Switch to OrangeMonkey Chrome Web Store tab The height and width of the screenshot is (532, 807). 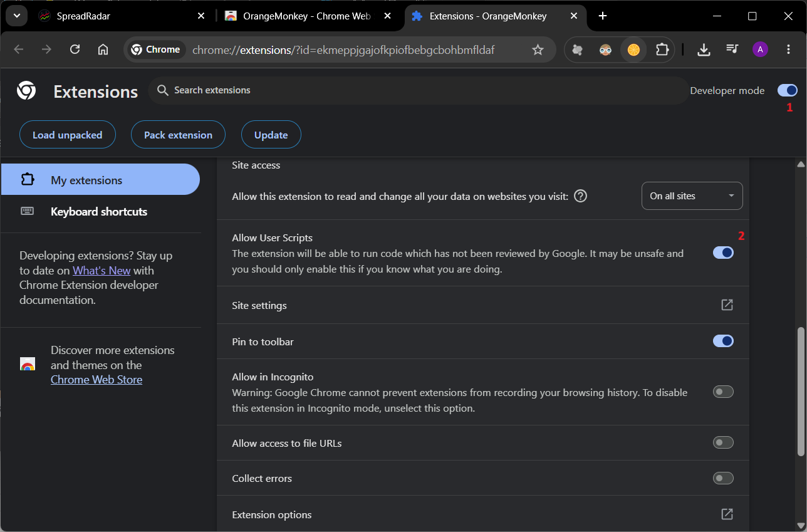(x=309, y=16)
